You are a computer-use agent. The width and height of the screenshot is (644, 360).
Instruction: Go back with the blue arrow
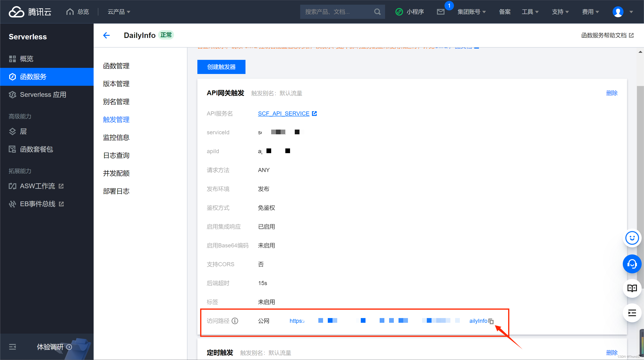point(107,35)
